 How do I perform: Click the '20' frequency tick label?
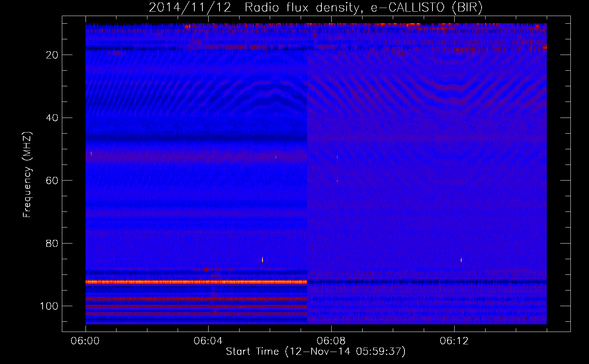click(52, 55)
